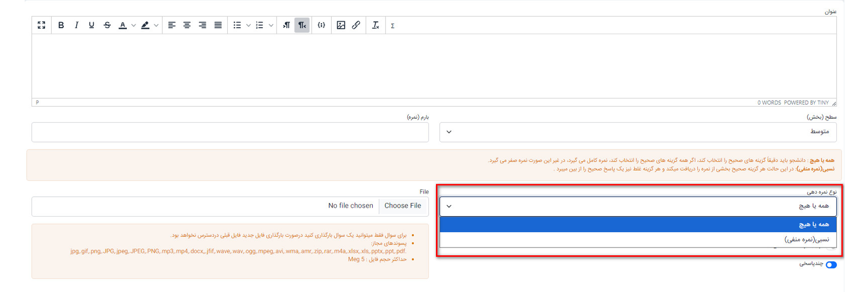This screenshot has height=292, width=868.
Task: Toggle fullscreen mode in editor toolbar
Action: click(x=41, y=25)
